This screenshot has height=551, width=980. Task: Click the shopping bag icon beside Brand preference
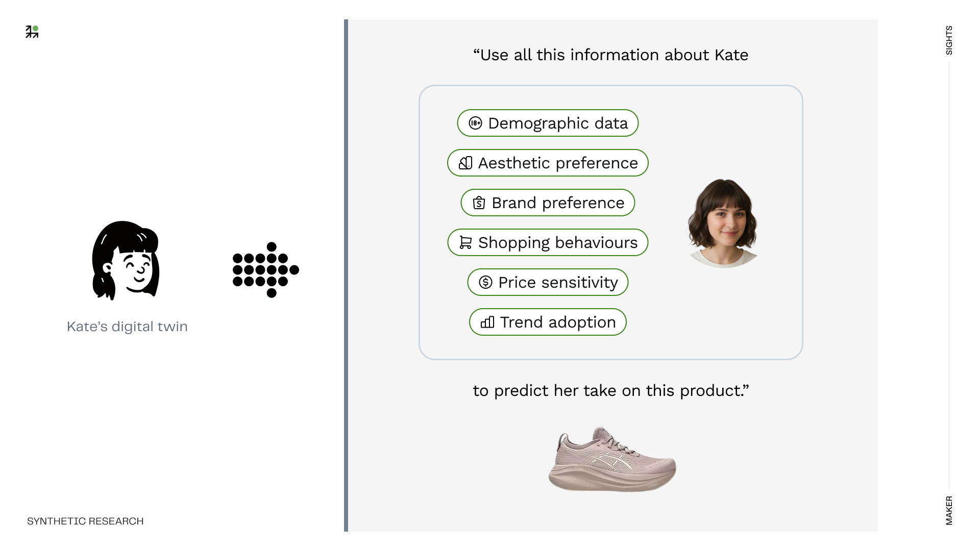[479, 203]
